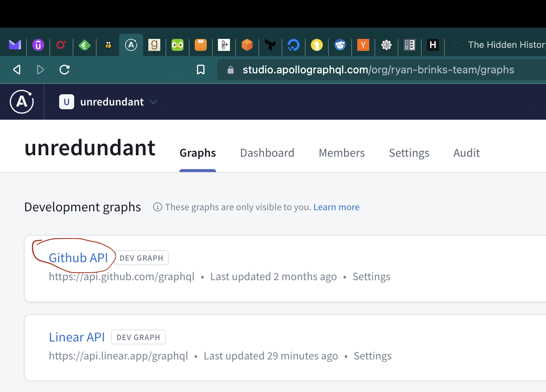Open the blue dog-face icon tab
The image size is (546, 392).
340,45
